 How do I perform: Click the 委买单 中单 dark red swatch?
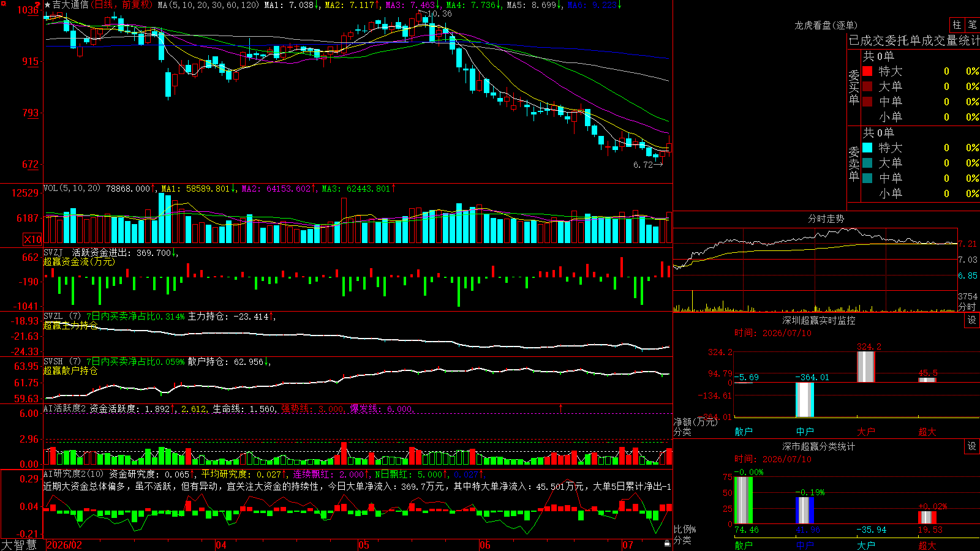pos(867,102)
